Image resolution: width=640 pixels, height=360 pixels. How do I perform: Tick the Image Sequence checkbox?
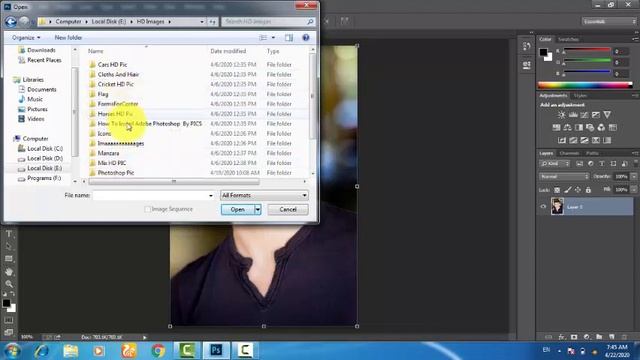(x=147, y=209)
